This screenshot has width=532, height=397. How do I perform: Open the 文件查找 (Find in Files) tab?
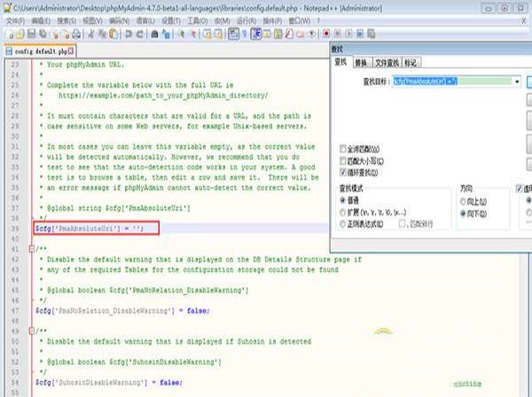(x=386, y=64)
